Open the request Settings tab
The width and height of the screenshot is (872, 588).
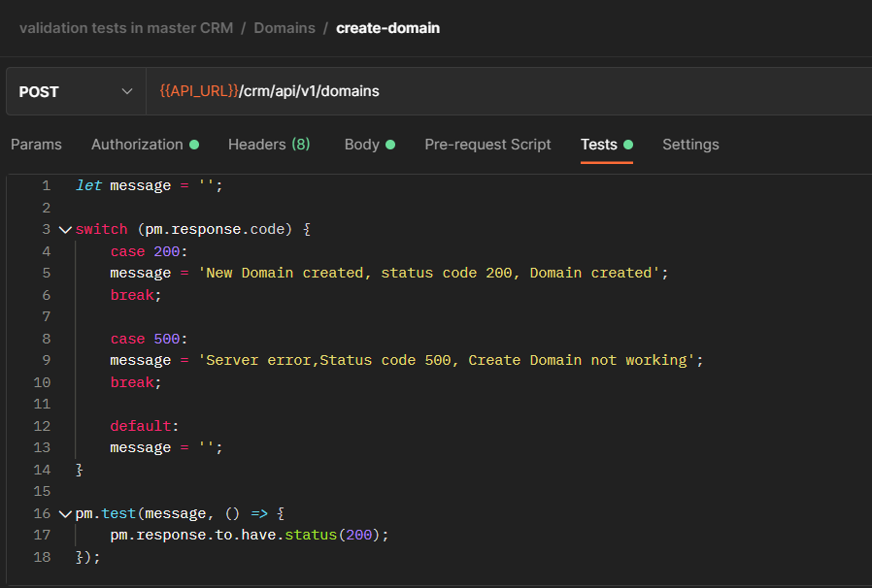tap(690, 144)
